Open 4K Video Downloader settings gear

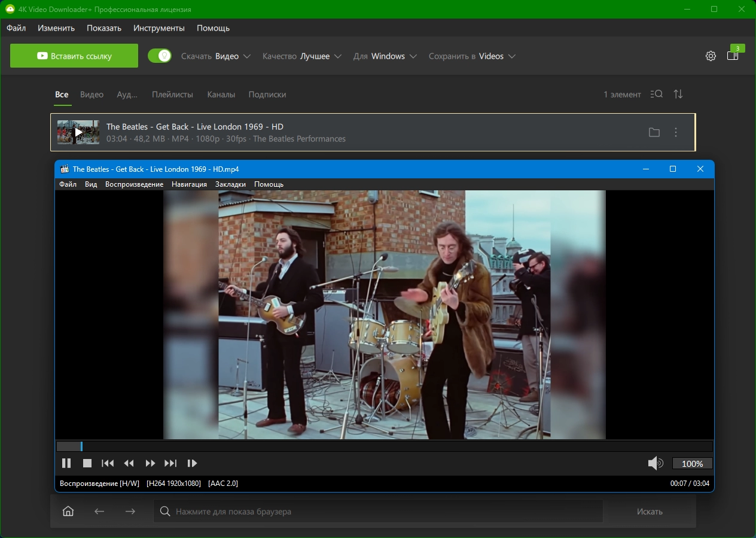pyautogui.click(x=711, y=56)
